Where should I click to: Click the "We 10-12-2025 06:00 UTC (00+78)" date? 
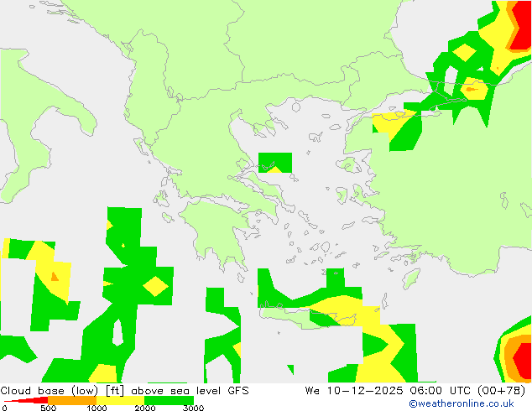[415, 391]
